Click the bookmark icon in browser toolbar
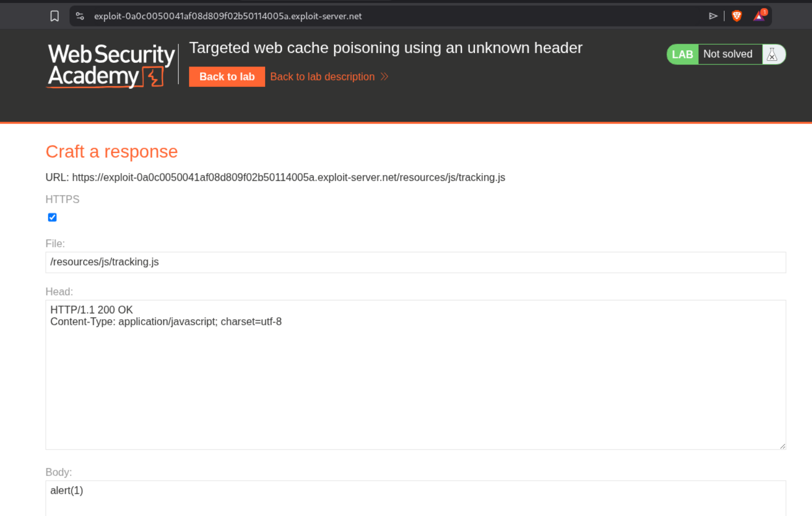The height and width of the screenshot is (516, 812). click(x=55, y=16)
